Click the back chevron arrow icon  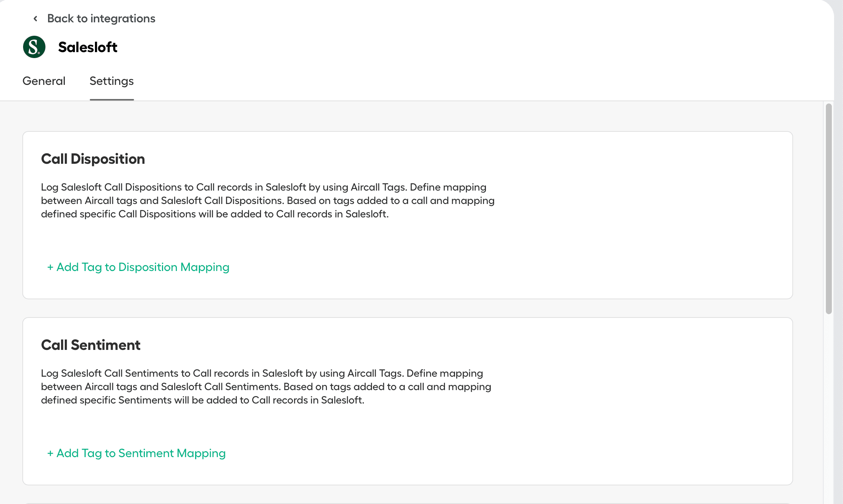(x=35, y=19)
